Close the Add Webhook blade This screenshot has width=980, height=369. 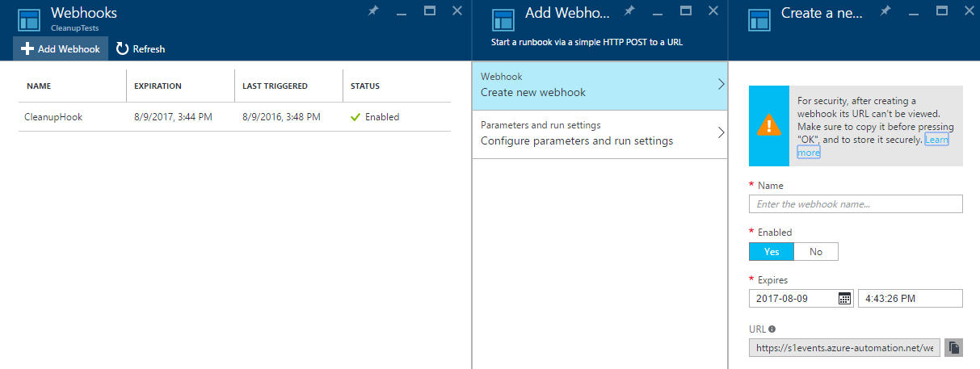coord(713,10)
